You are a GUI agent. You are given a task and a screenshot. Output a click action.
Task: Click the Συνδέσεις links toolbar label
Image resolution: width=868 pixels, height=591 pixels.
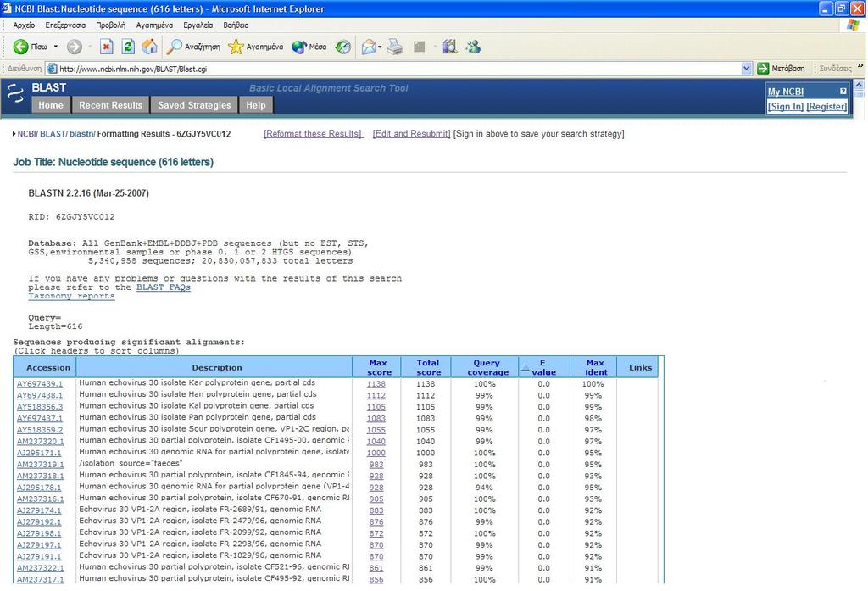835,69
